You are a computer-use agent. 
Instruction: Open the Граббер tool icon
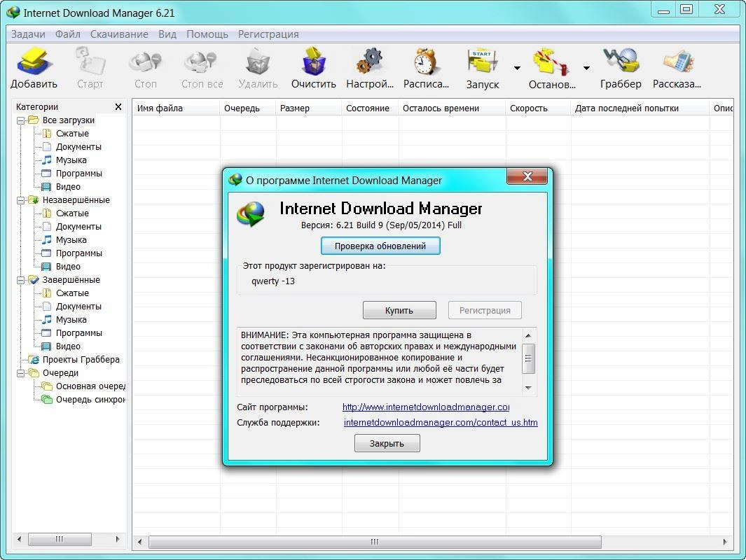tap(621, 62)
